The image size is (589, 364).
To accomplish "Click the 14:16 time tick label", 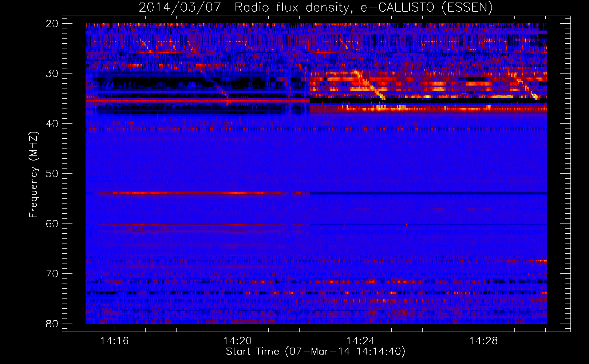I will [x=115, y=341].
